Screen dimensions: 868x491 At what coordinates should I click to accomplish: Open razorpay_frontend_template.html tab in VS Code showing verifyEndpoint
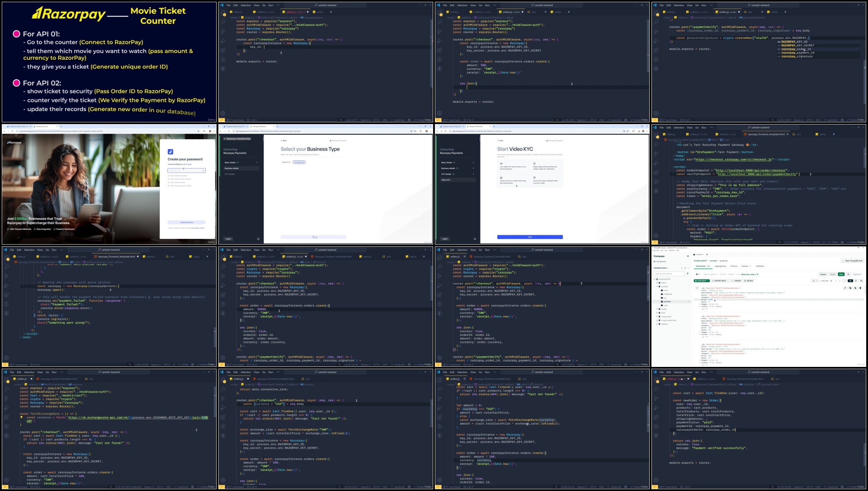[x=766, y=134]
